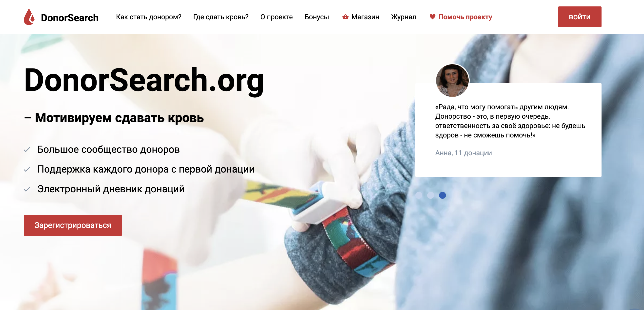Image resolution: width=644 pixels, height=310 pixels.
Task: Click the Войти login button
Action: tap(580, 17)
